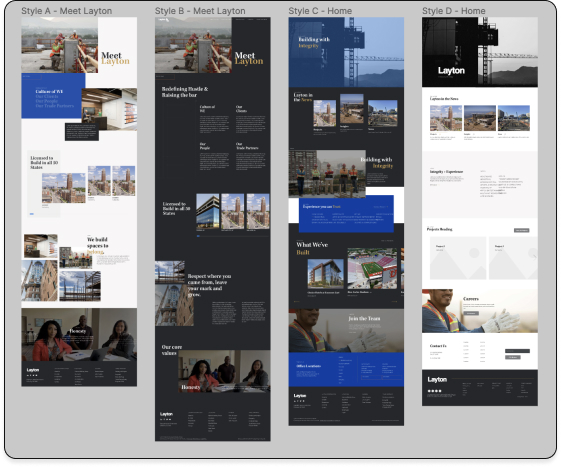Select the 'Style D - Home' frame label

click(x=454, y=11)
